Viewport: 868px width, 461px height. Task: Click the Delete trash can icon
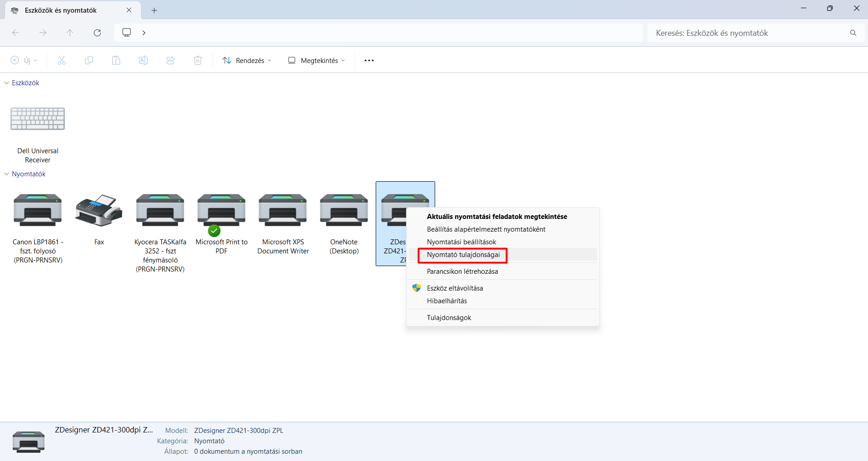(198, 60)
